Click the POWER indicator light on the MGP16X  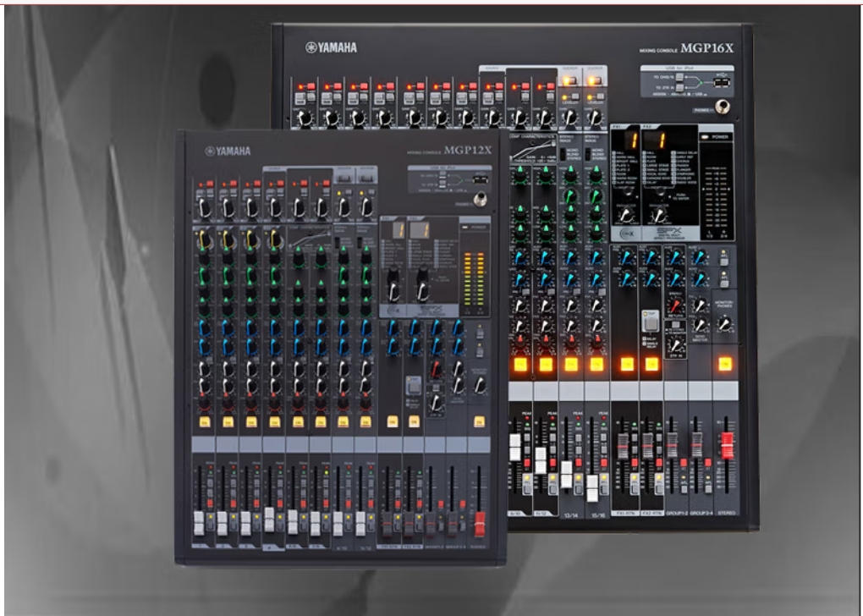(705, 136)
